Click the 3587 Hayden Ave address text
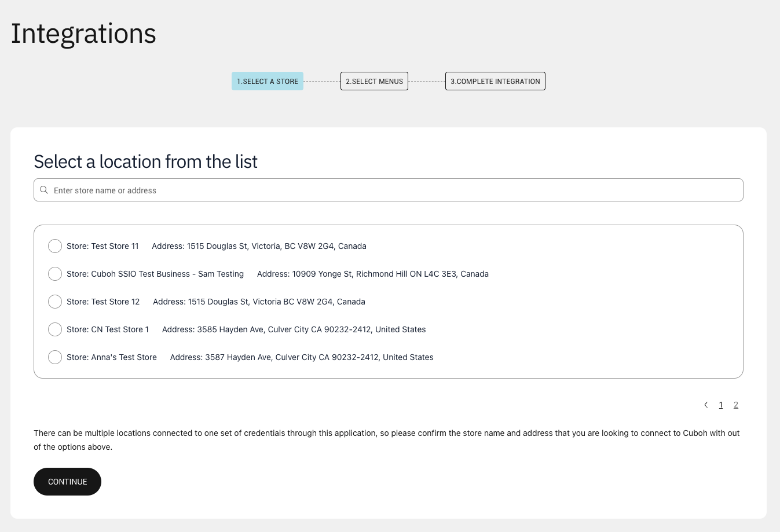The width and height of the screenshot is (780, 532). [301, 357]
